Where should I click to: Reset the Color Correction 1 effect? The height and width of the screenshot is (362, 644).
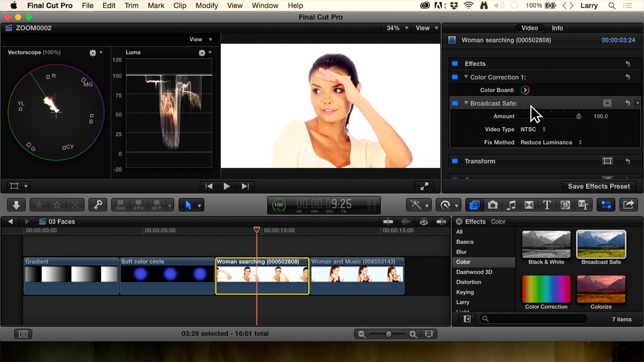coord(628,77)
